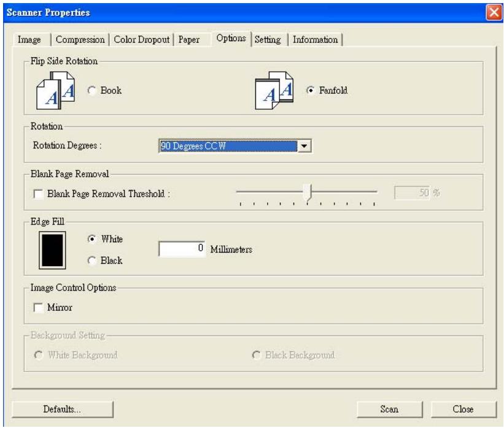Open the Compression tab

(80, 39)
